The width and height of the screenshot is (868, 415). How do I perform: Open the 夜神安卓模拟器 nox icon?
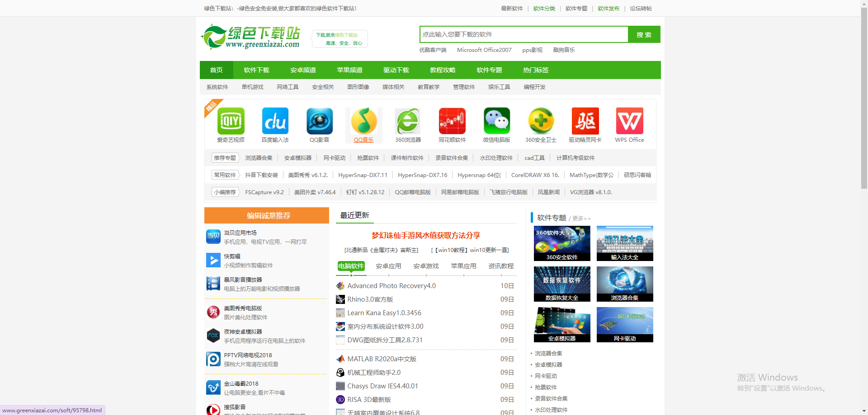click(x=213, y=336)
